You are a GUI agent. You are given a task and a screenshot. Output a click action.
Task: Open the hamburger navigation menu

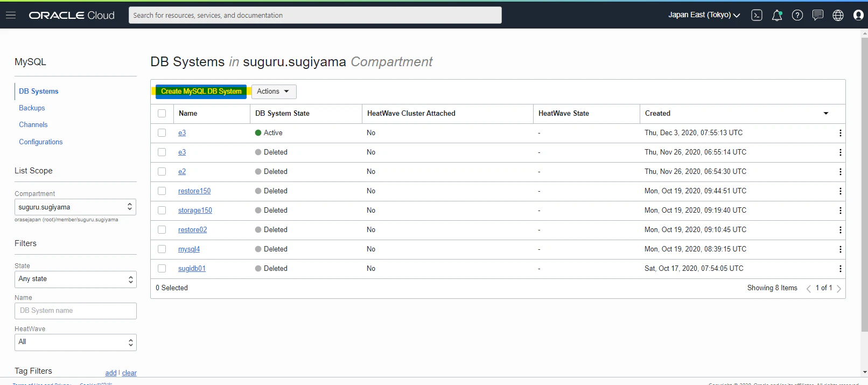(11, 15)
